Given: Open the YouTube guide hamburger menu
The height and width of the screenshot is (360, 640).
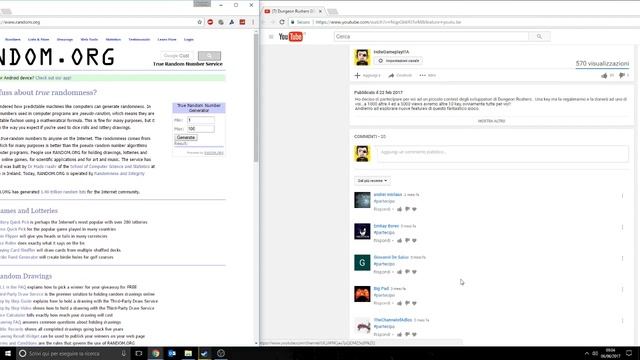Looking at the screenshot, I should coord(271,37).
